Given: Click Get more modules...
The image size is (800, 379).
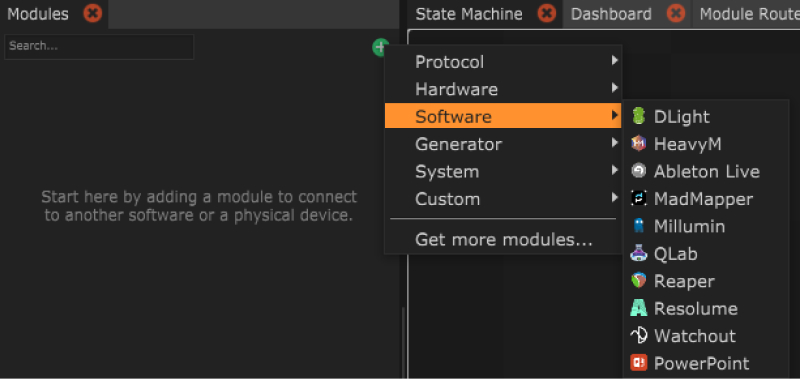Looking at the screenshot, I should [x=504, y=239].
